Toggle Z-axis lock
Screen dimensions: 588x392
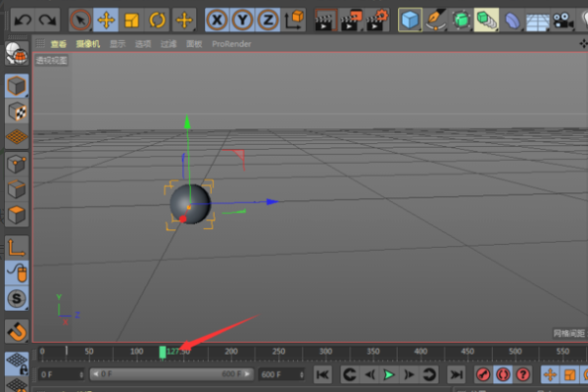pyautogui.click(x=268, y=19)
